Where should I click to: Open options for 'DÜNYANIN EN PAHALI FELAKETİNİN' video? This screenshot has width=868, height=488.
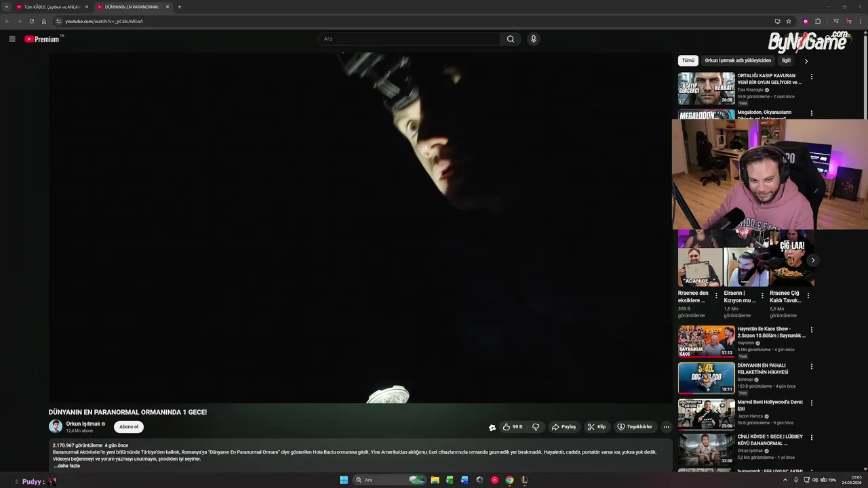point(812,367)
